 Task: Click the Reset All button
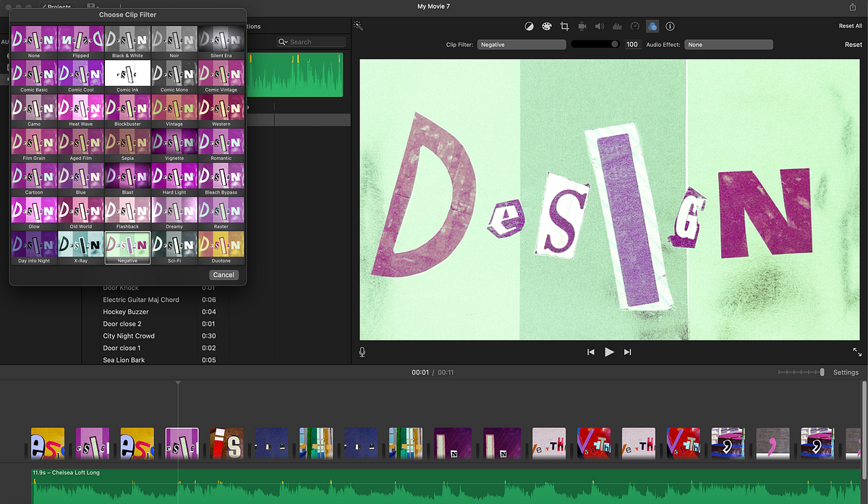tap(850, 26)
